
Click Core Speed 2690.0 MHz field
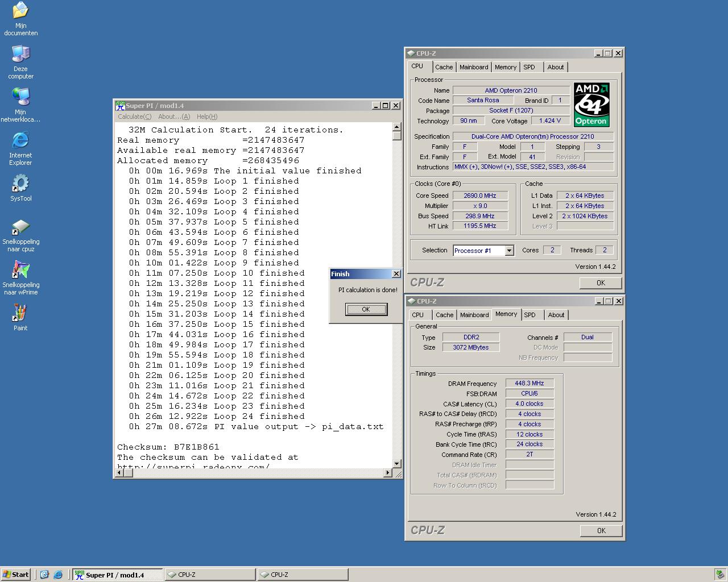[x=480, y=196]
